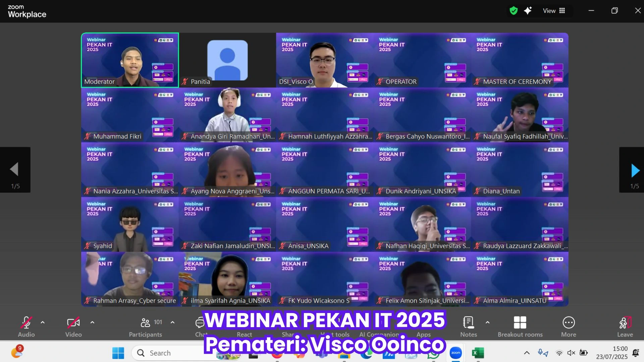
Task: Expand the audio options chevron
Action: (43, 322)
